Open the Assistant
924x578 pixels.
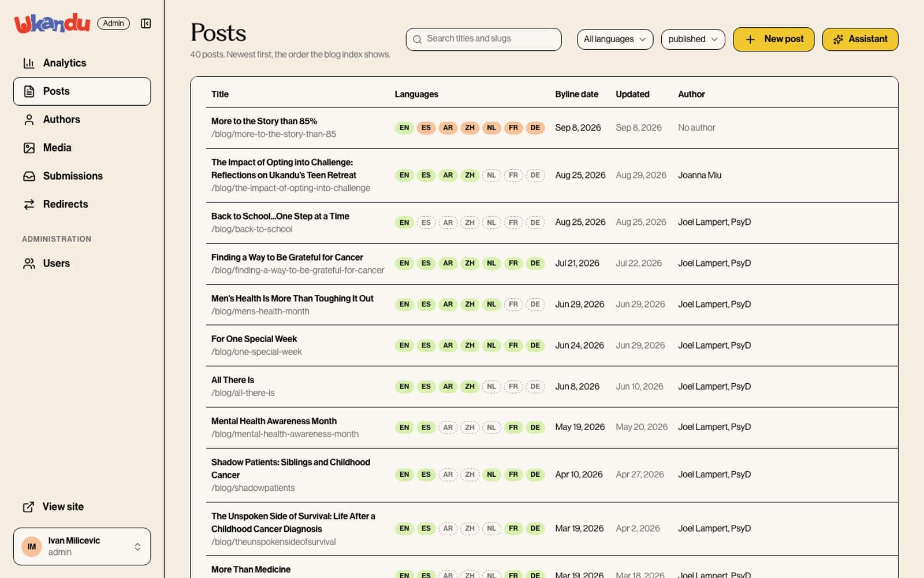click(860, 39)
